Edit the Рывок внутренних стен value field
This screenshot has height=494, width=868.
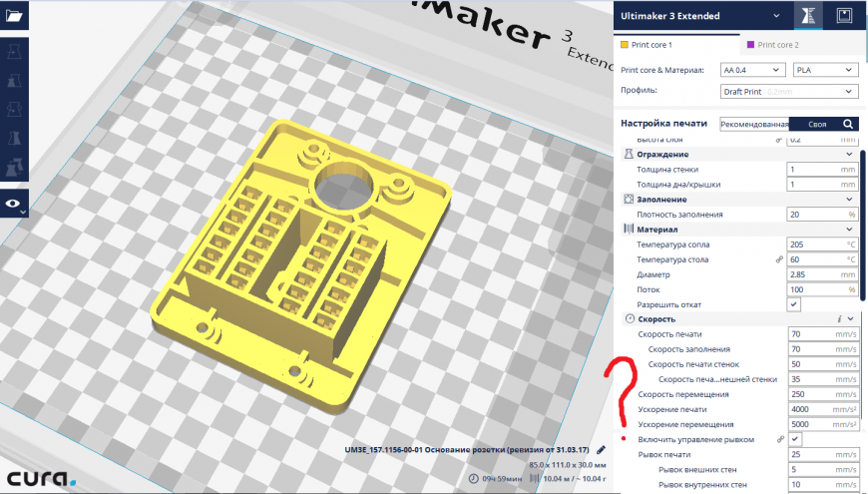(x=824, y=484)
